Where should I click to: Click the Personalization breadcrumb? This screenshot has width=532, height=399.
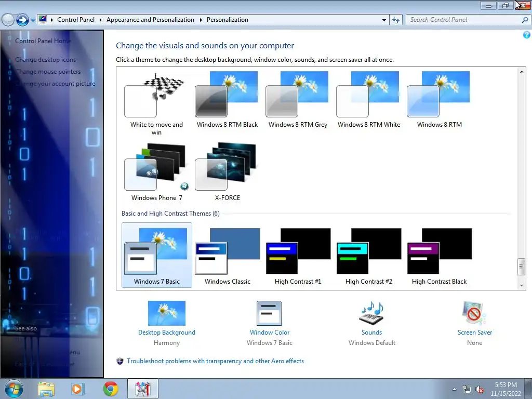pos(228,20)
